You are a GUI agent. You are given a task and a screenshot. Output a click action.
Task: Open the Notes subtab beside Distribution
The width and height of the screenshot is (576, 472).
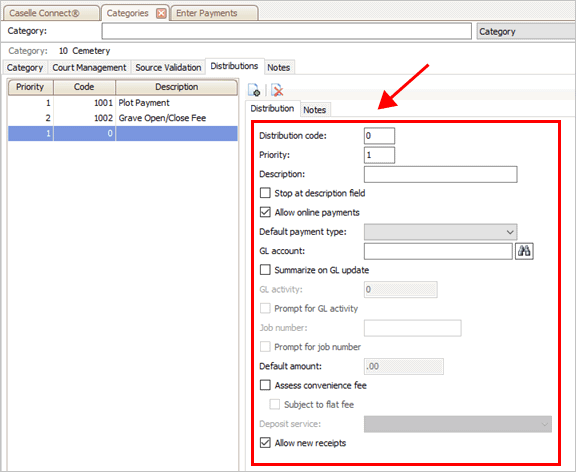[x=315, y=110]
